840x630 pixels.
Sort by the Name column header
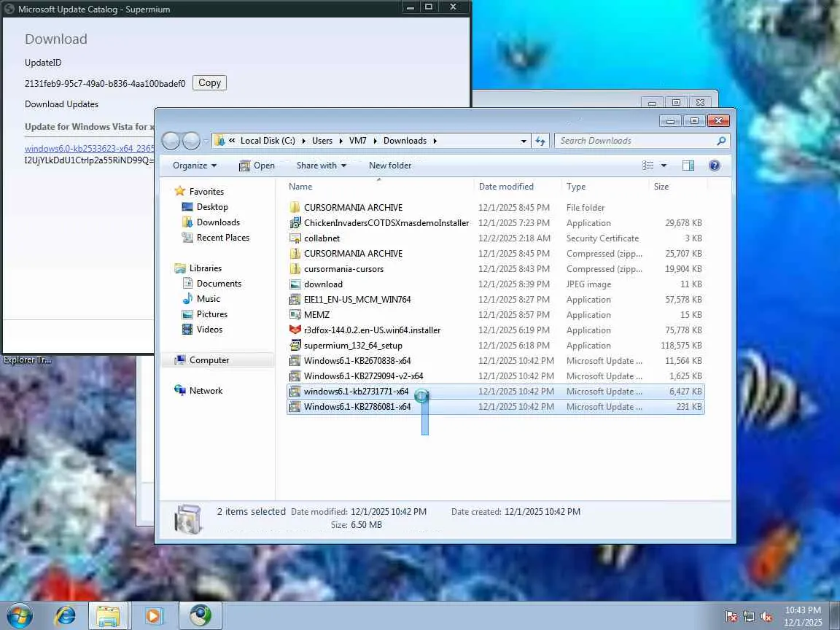coord(300,187)
